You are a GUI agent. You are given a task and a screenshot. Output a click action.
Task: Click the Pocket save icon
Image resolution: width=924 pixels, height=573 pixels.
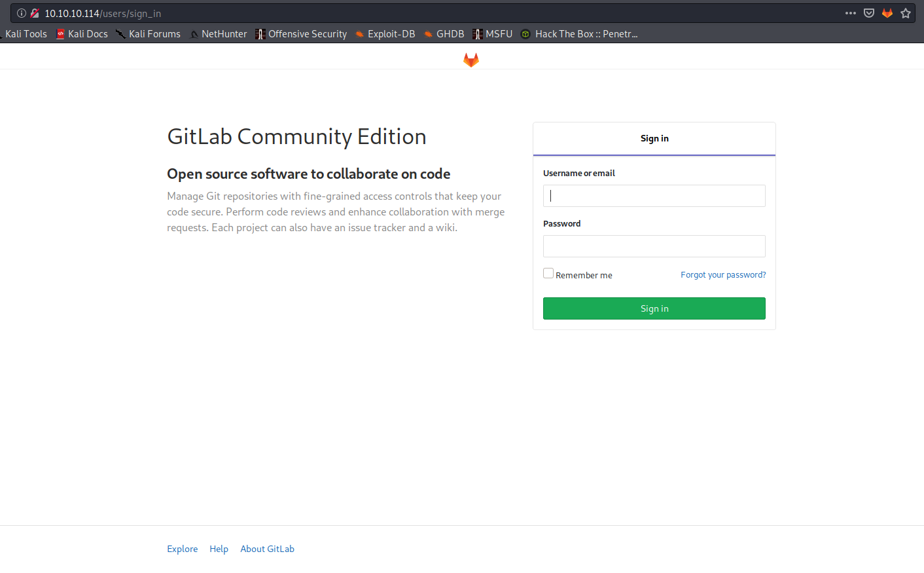pyautogui.click(x=869, y=13)
